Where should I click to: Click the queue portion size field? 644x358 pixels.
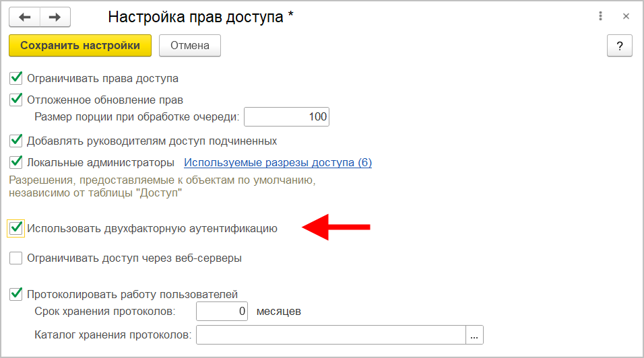tap(286, 117)
